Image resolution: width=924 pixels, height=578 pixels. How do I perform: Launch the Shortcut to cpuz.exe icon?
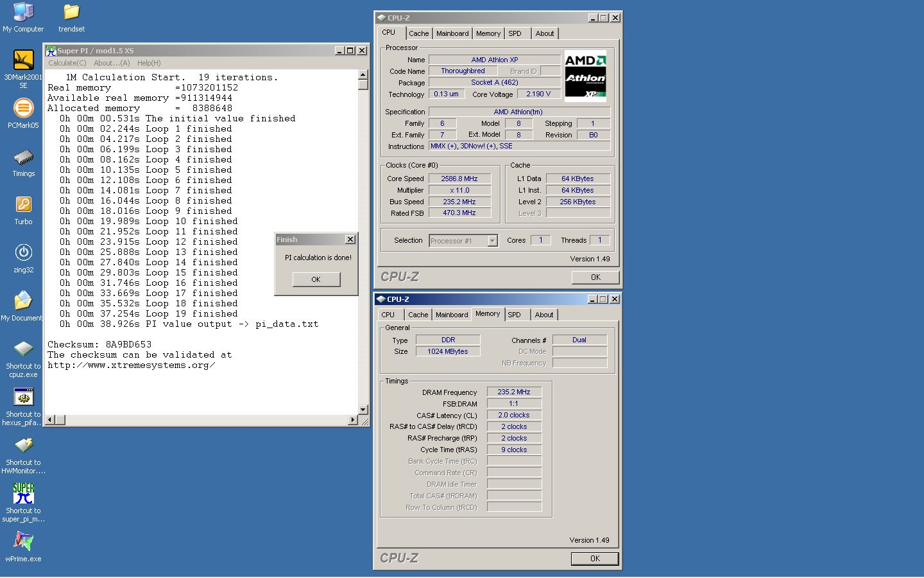(x=23, y=349)
